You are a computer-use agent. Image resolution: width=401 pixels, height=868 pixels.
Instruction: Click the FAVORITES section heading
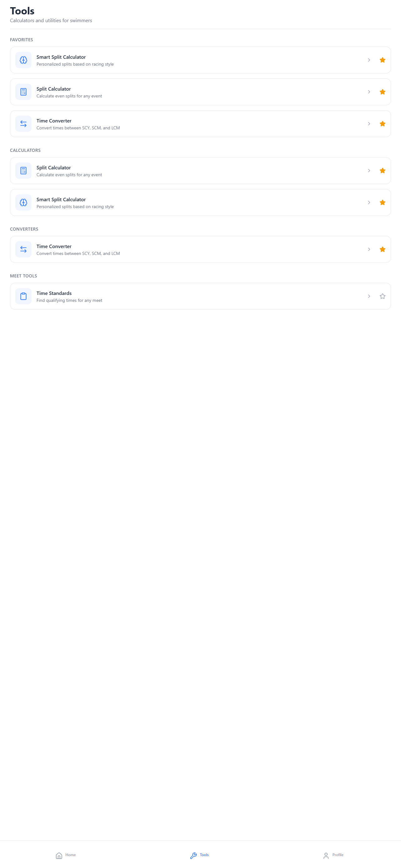(22, 40)
